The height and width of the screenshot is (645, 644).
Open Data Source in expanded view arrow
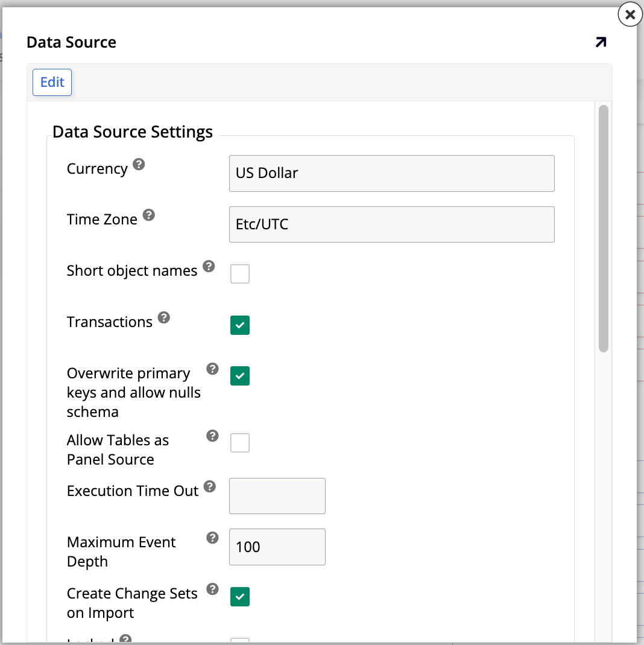point(601,42)
